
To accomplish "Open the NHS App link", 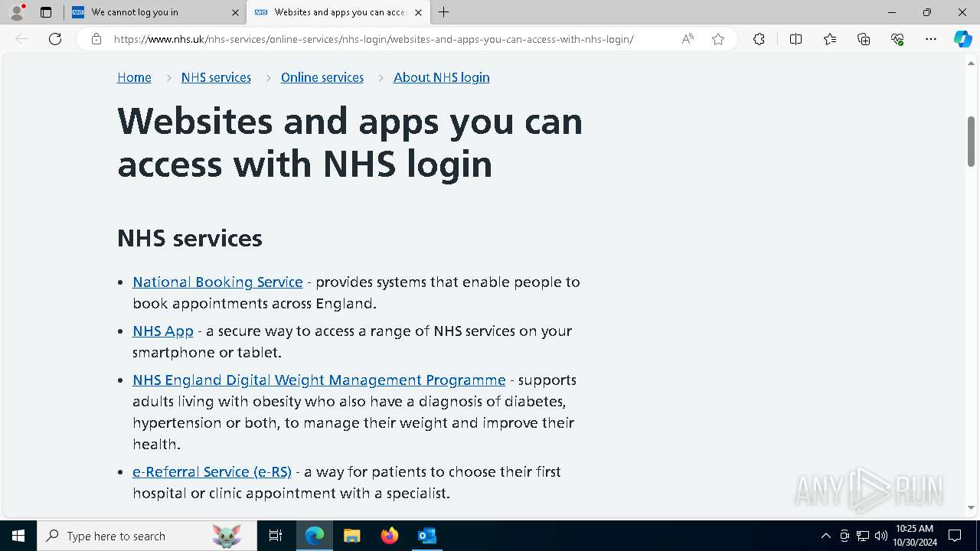I will coord(163,331).
